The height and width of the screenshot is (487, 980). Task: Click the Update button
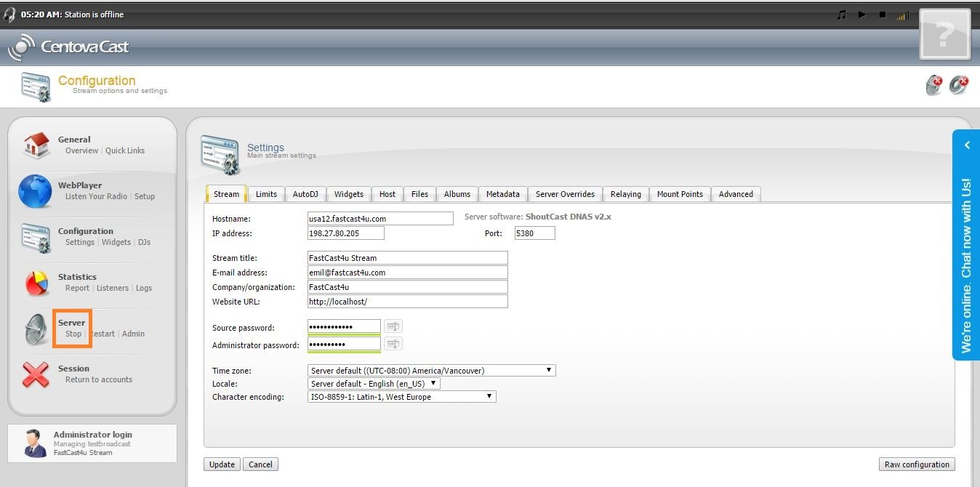222,464
